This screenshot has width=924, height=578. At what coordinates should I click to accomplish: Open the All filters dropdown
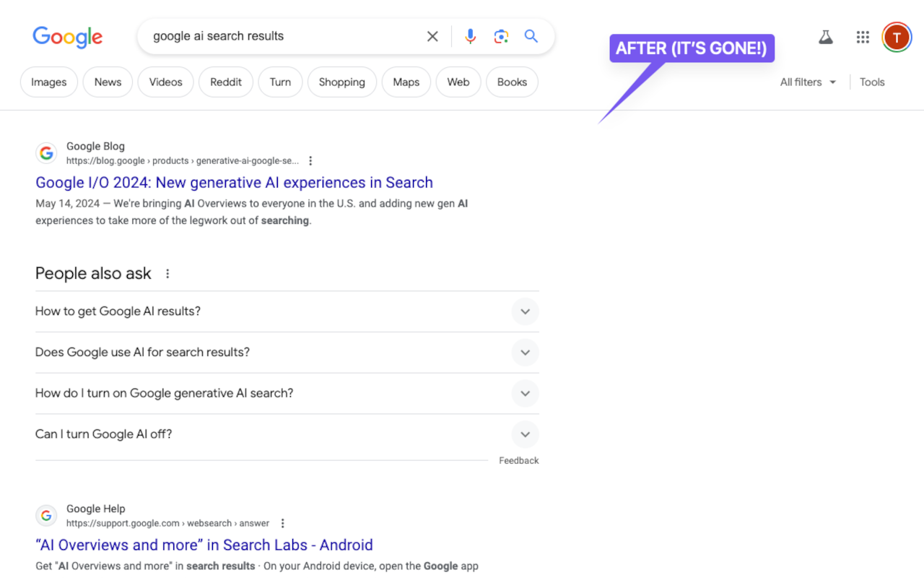click(x=808, y=82)
